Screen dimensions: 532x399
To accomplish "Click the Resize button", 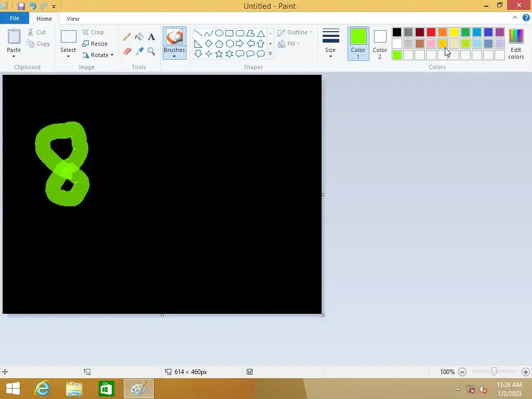I will (95, 44).
